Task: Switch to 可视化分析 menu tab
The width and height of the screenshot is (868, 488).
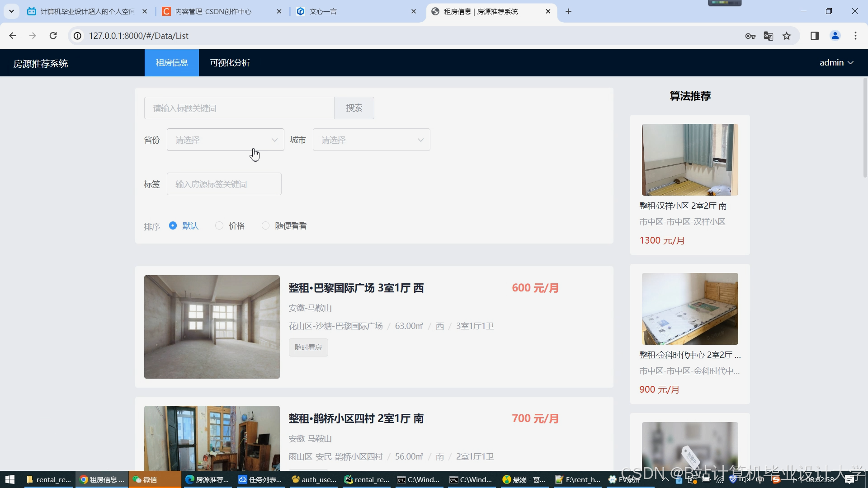Action: 230,63
